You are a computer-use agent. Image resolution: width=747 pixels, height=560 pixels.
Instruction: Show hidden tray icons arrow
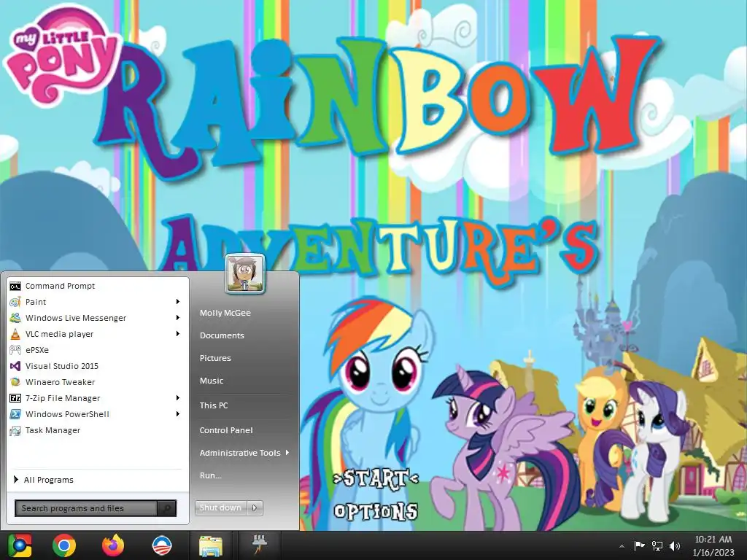[x=622, y=546]
